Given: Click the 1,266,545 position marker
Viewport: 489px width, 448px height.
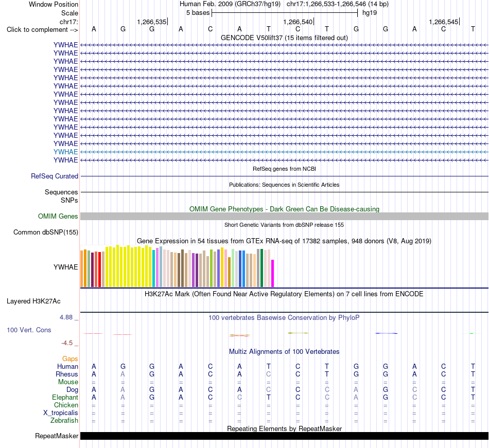Looking at the screenshot, I should coord(444,22).
